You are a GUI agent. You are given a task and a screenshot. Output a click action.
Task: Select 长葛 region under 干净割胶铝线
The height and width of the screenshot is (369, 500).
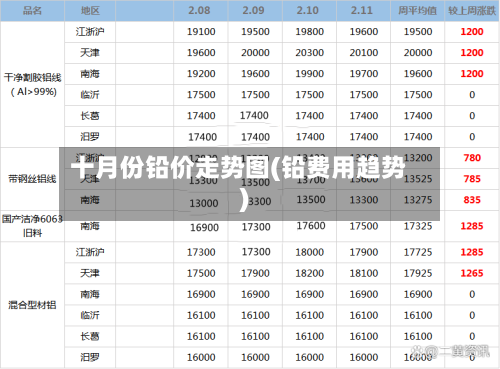pyautogui.click(x=90, y=116)
